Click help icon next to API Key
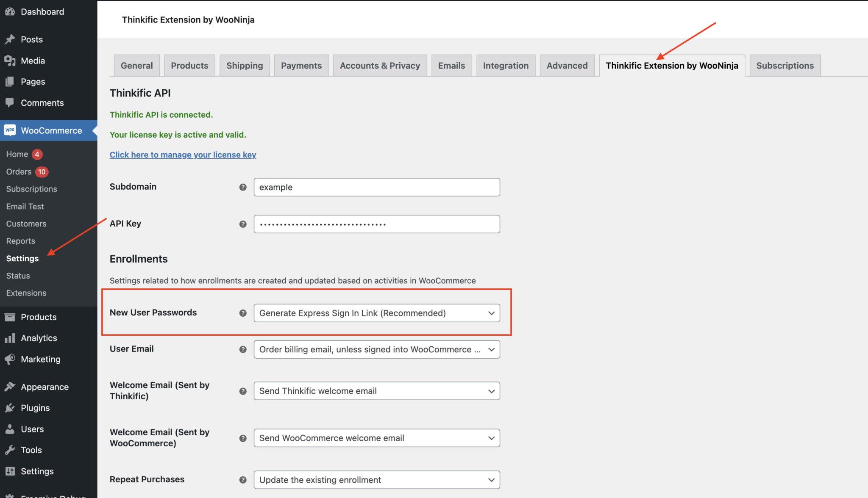 tap(243, 224)
